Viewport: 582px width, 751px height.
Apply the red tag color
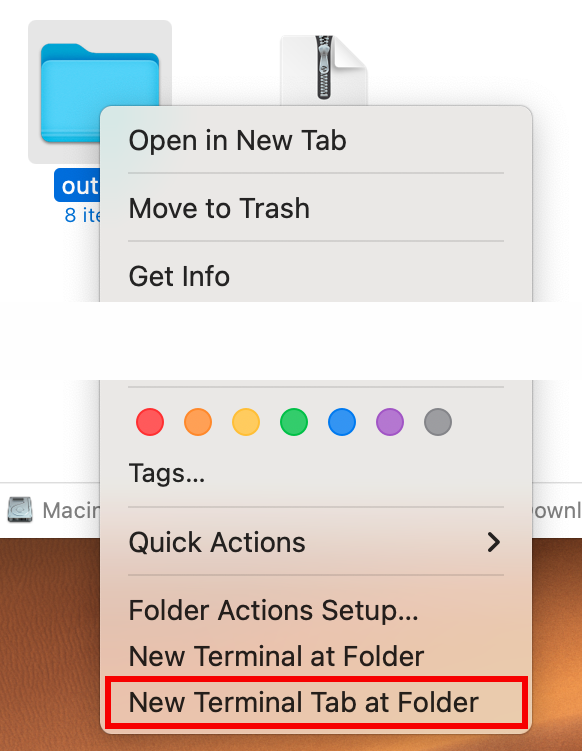click(x=150, y=422)
